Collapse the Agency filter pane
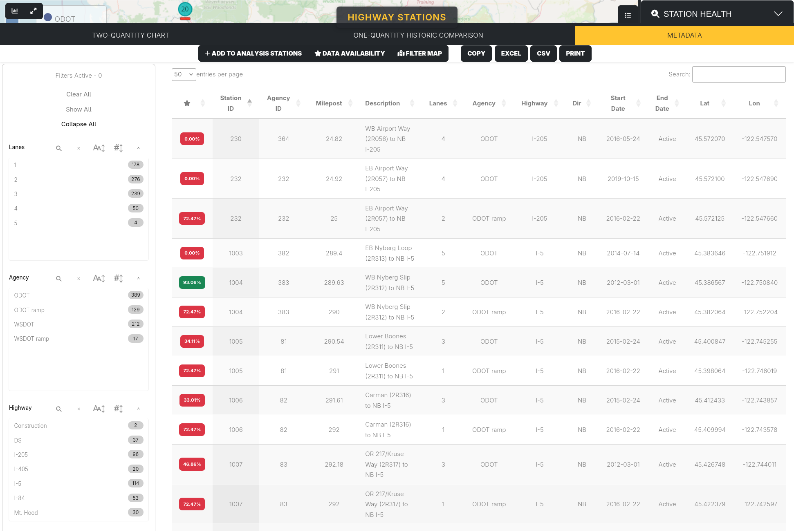 pos(139,278)
